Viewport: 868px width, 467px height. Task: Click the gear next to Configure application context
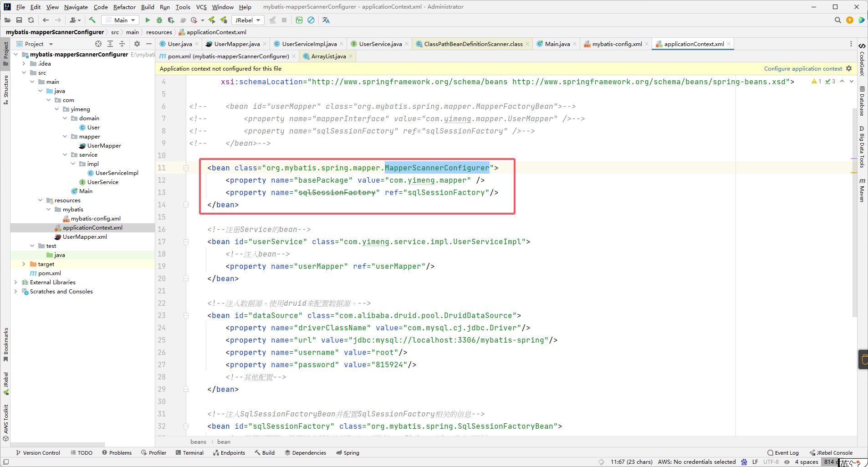tap(849, 68)
